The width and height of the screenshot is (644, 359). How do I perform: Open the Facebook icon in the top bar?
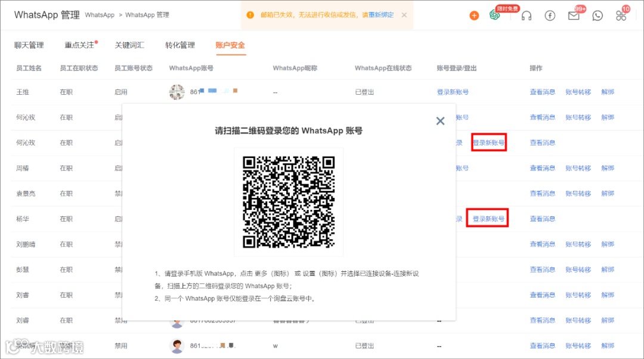coord(550,16)
